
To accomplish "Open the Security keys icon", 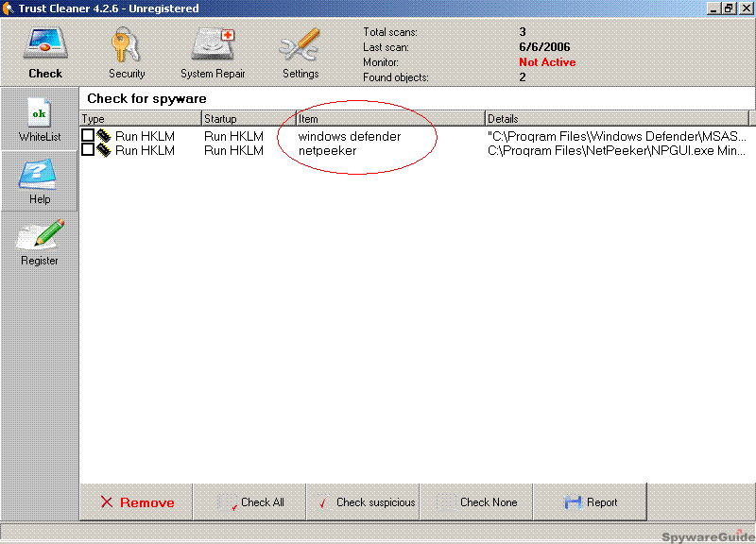I will pyautogui.click(x=127, y=45).
